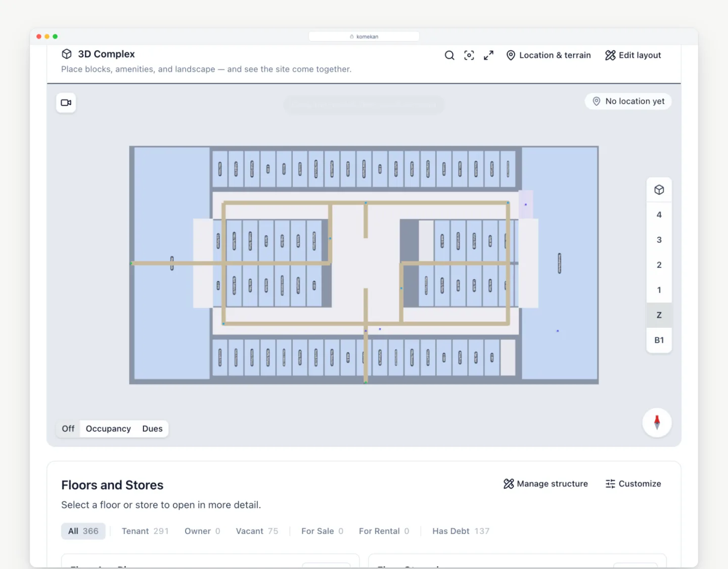The height and width of the screenshot is (569, 728).
Task: Select the Z floor level
Action: point(659,315)
